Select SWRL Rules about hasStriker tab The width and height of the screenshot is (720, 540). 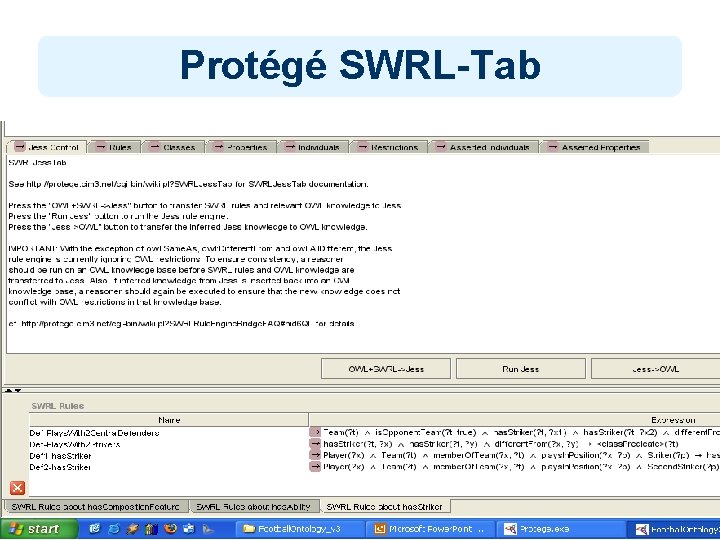pos(384,506)
